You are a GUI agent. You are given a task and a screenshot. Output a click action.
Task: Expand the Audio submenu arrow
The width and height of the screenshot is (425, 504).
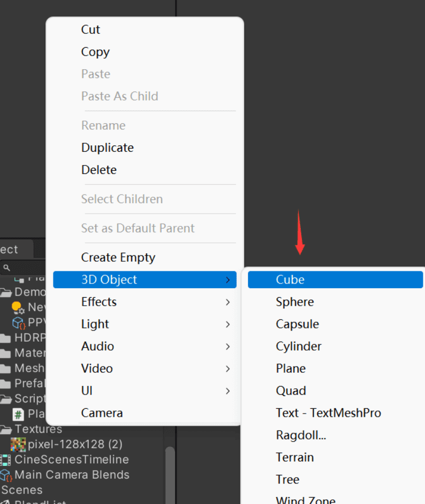coord(228,346)
